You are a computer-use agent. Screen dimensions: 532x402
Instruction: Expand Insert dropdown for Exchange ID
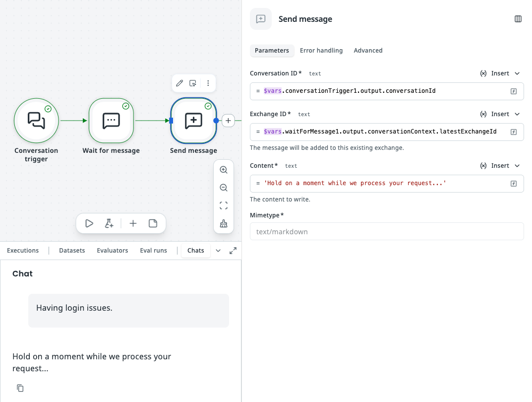pos(517,114)
